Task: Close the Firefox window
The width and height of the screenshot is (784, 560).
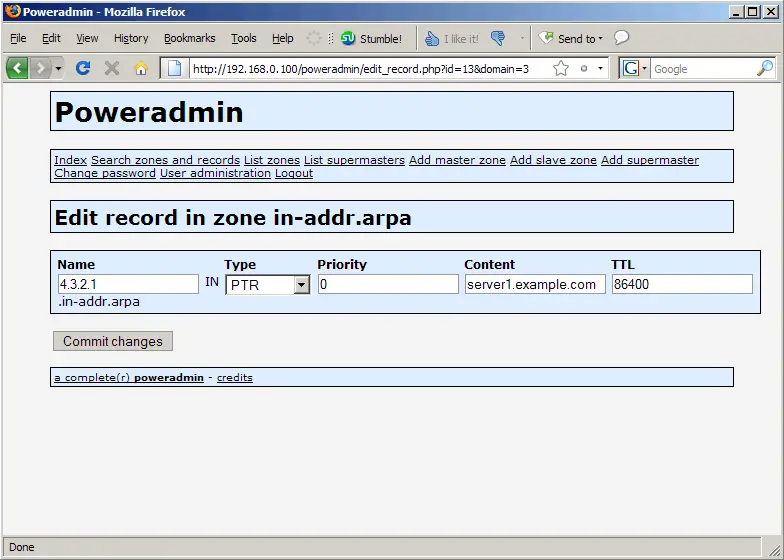Action: click(770, 12)
